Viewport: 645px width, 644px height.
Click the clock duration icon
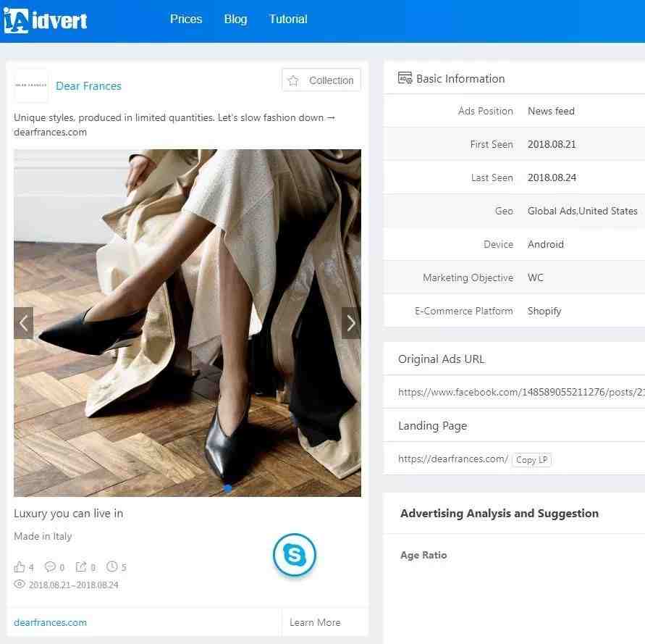pos(112,566)
